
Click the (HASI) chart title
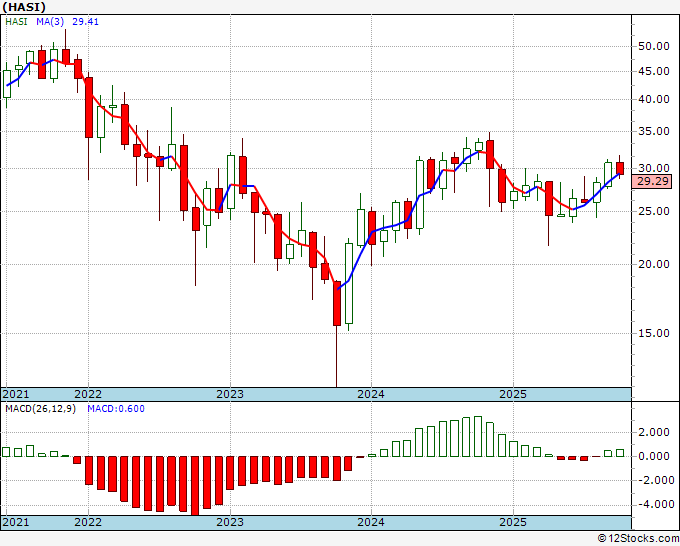pos(23,7)
